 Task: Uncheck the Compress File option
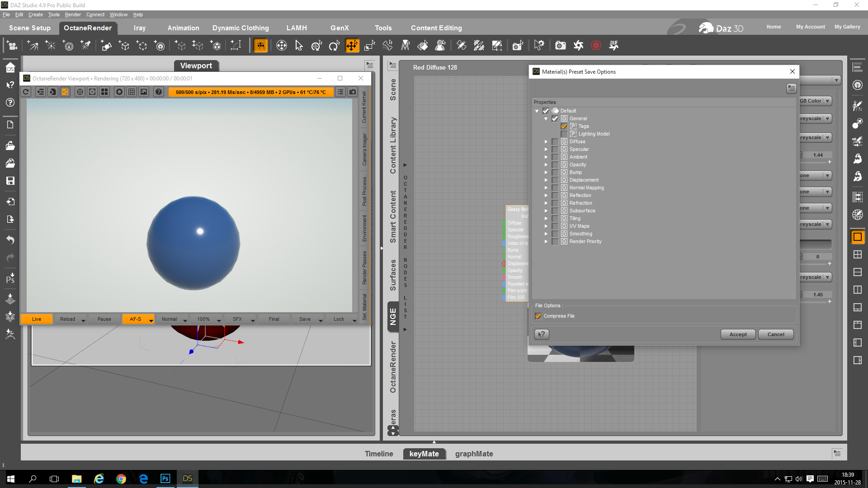tap(538, 316)
